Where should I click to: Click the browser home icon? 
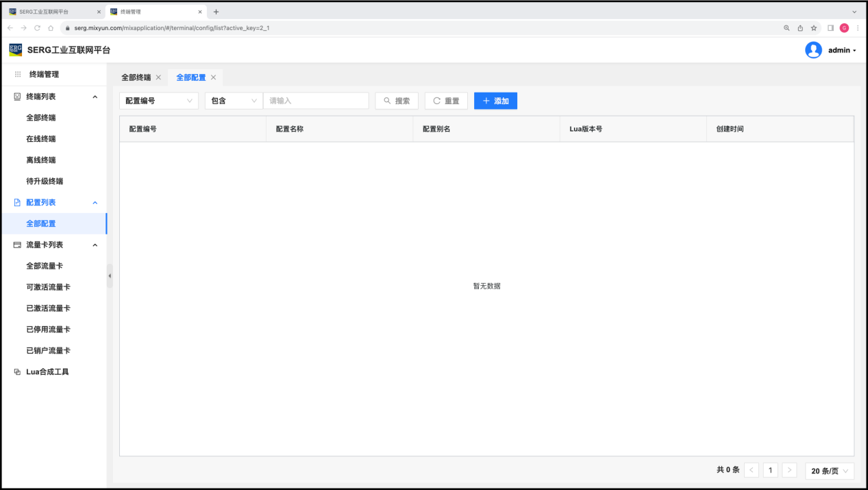coord(51,28)
